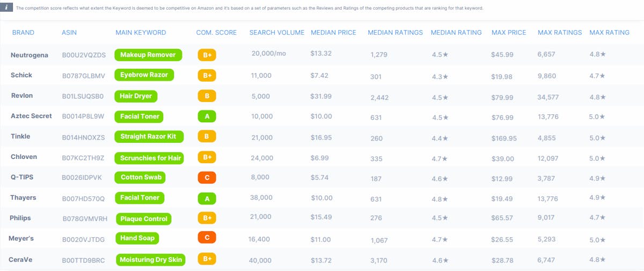Image resolution: width=644 pixels, height=271 pixels.
Task: Select the Straight Razor Kit keyword tag
Action: [x=149, y=137]
